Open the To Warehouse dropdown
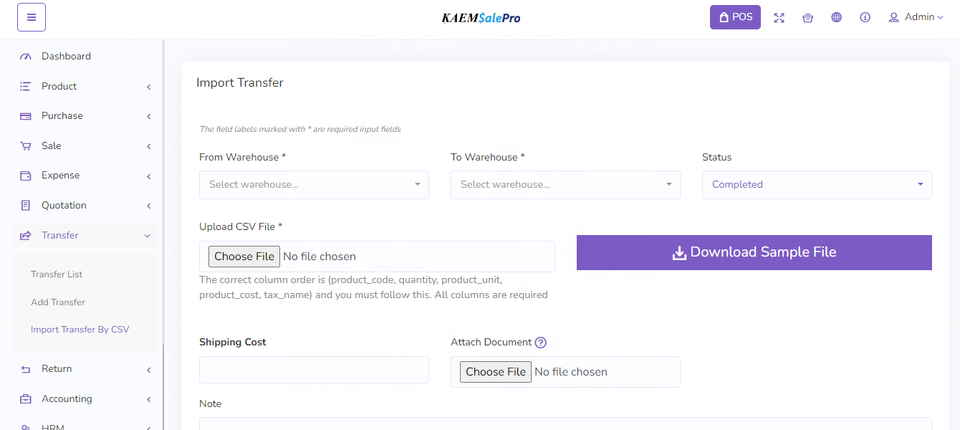The height and width of the screenshot is (430, 960). (565, 185)
